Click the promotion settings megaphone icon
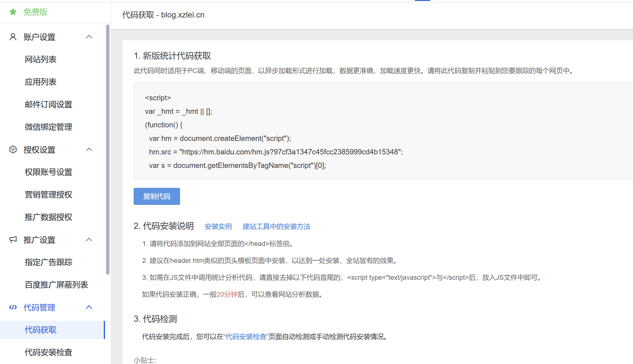The height and width of the screenshot is (364, 633). pos(13,240)
